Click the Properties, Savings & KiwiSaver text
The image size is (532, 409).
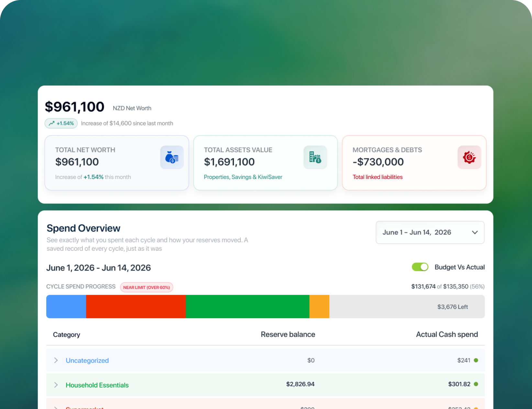click(x=243, y=177)
